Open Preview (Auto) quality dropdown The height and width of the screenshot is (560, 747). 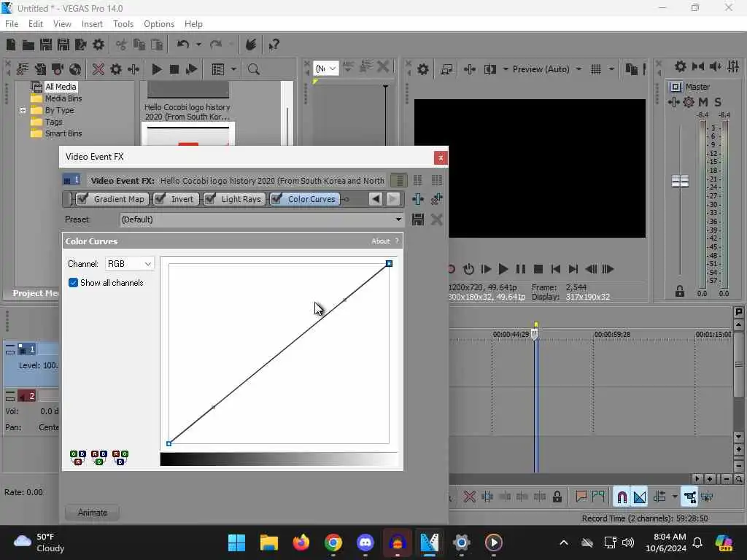(578, 69)
